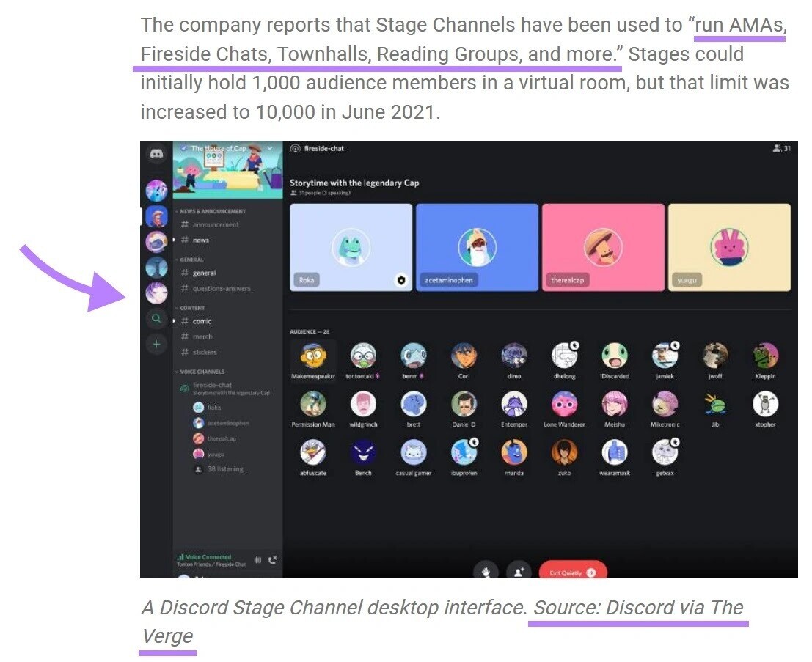Click audience avatar dhelong
The height and width of the screenshot is (662, 812).
565,356
